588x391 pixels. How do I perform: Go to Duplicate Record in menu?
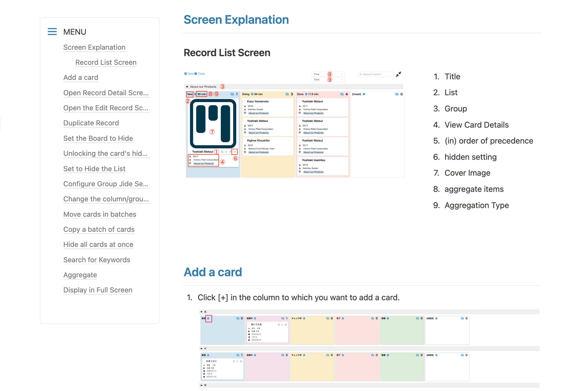[91, 123]
